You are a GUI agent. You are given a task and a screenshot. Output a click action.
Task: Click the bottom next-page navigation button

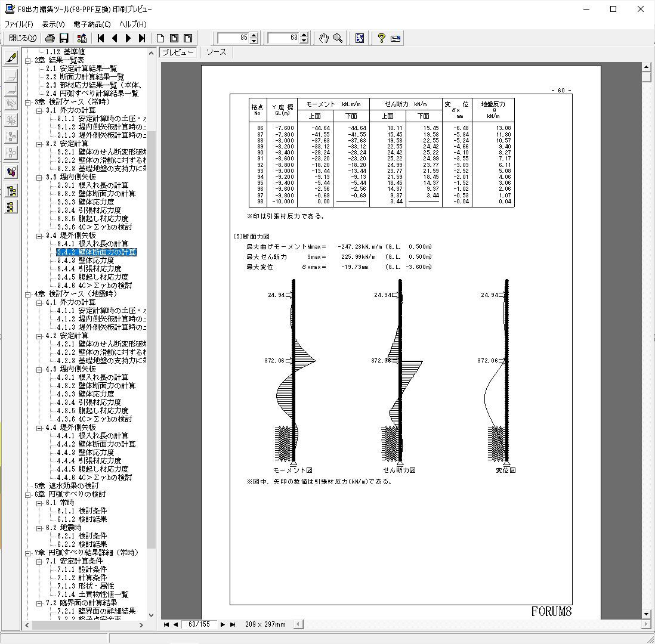point(223,624)
